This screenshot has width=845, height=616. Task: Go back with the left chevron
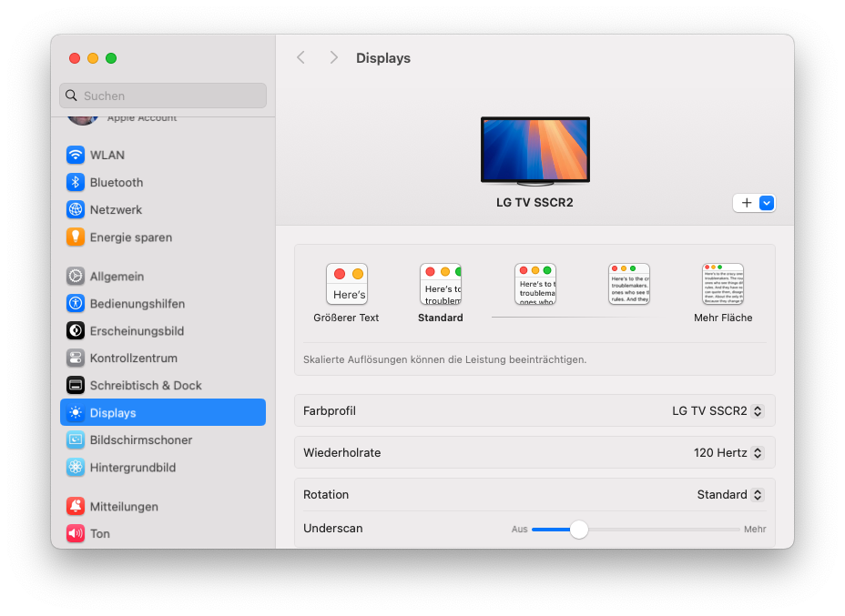tap(301, 57)
